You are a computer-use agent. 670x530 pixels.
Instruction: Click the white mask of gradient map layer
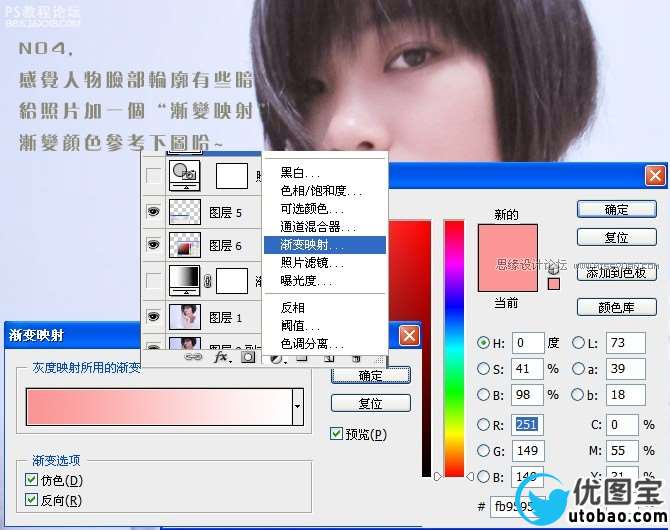[x=232, y=281]
